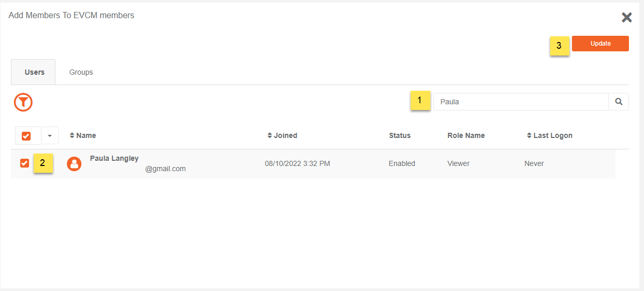Select the Users tab

pos(35,72)
